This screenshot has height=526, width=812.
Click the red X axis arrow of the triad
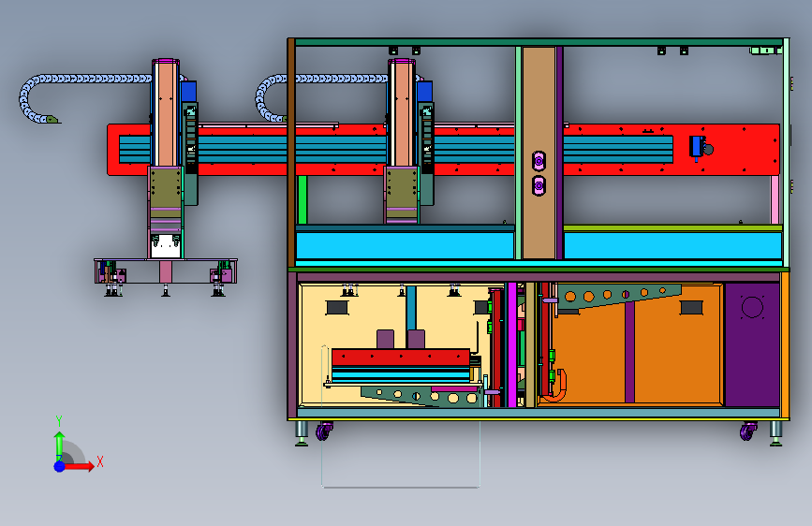(x=80, y=466)
